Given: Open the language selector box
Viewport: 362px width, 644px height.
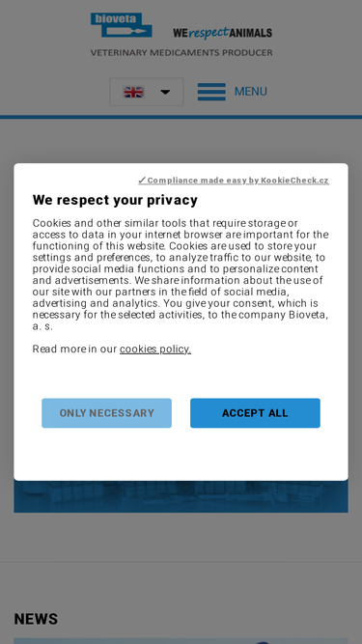Looking at the screenshot, I should click(x=147, y=92).
